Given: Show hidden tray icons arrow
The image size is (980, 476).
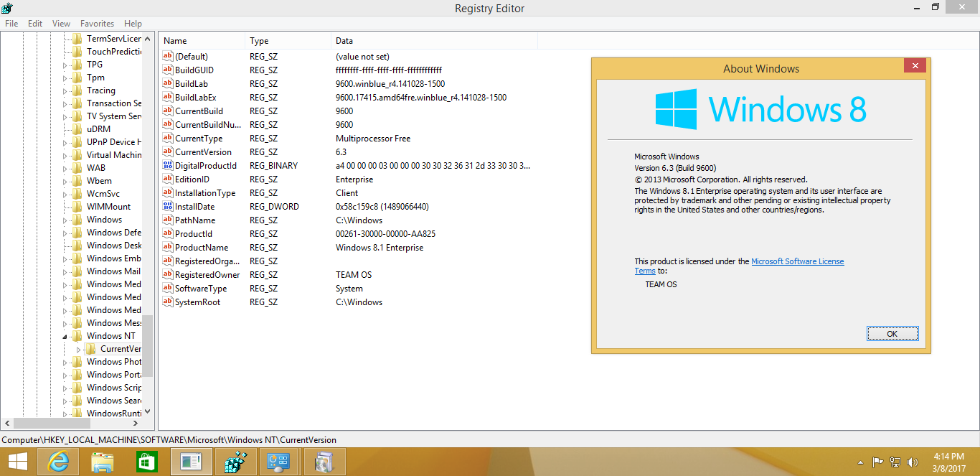Looking at the screenshot, I should [x=860, y=463].
